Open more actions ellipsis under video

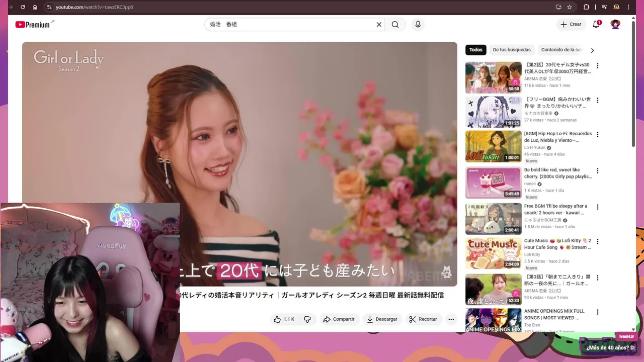pos(451,319)
